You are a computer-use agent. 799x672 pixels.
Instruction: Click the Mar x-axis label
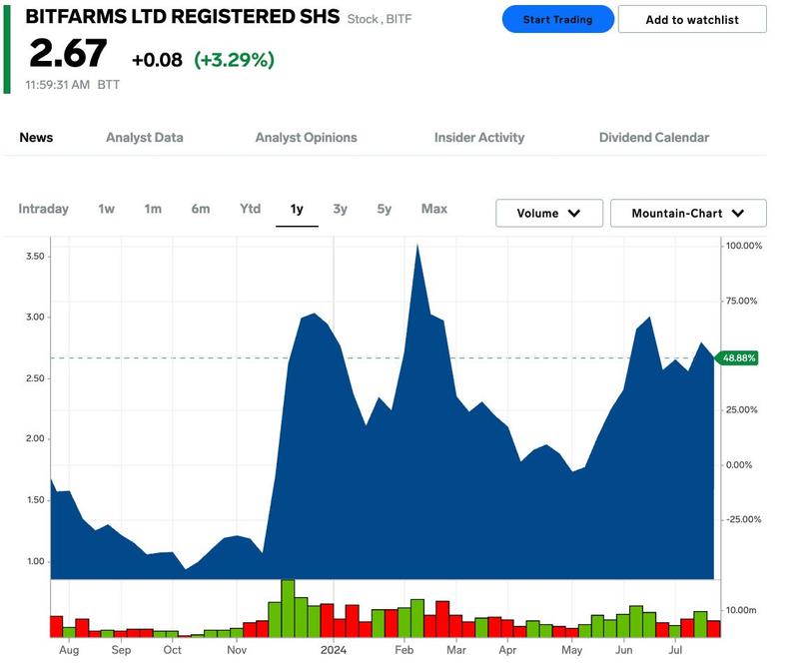tap(456, 650)
